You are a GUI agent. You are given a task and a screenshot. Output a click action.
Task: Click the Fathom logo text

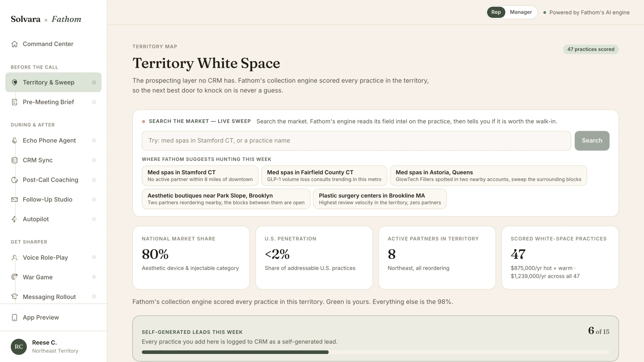tap(66, 19)
